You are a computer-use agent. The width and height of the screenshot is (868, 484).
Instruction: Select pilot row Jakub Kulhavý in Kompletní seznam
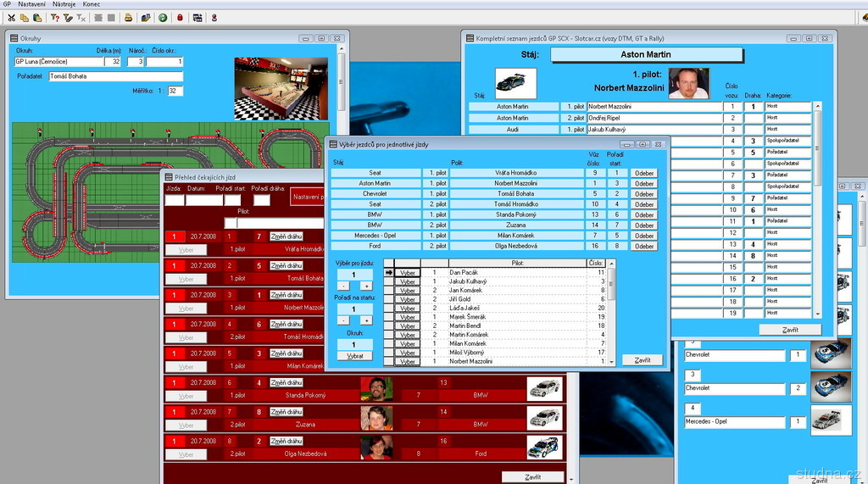point(654,129)
